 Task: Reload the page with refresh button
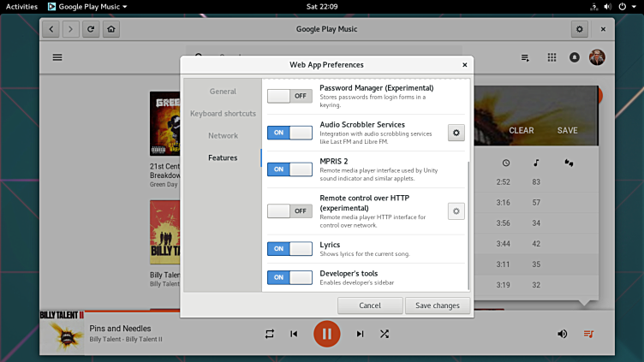click(x=92, y=29)
